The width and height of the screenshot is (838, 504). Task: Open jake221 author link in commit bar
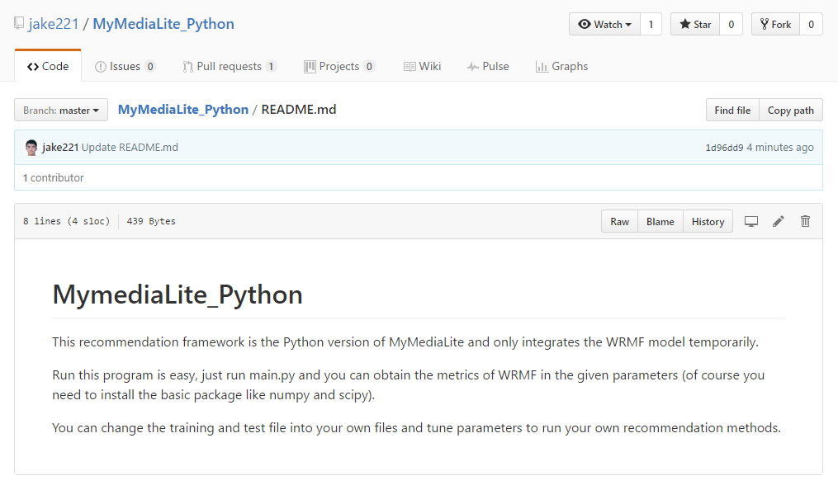pos(60,148)
